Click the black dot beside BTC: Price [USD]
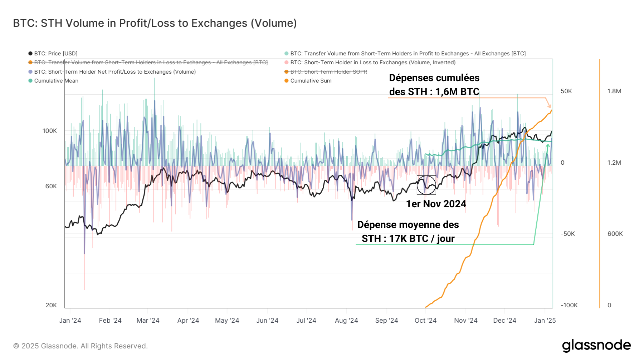The image size is (644, 362). [30, 54]
